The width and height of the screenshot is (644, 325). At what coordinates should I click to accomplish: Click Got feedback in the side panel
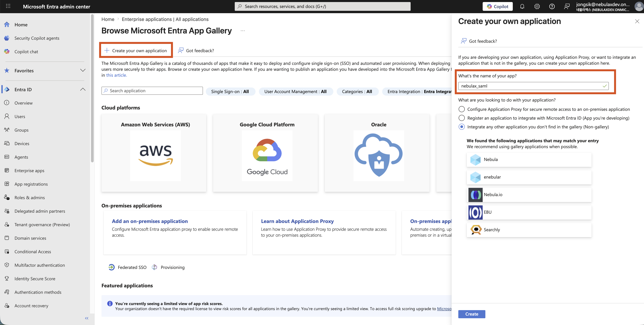[x=479, y=41]
